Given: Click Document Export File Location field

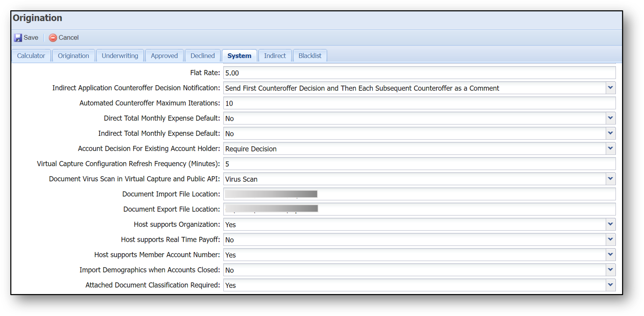Looking at the screenshot, I should click(x=419, y=209).
